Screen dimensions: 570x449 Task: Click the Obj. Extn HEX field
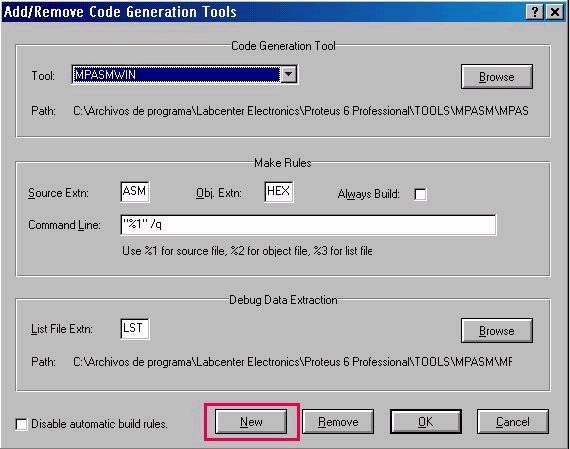[x=278, y=192]
